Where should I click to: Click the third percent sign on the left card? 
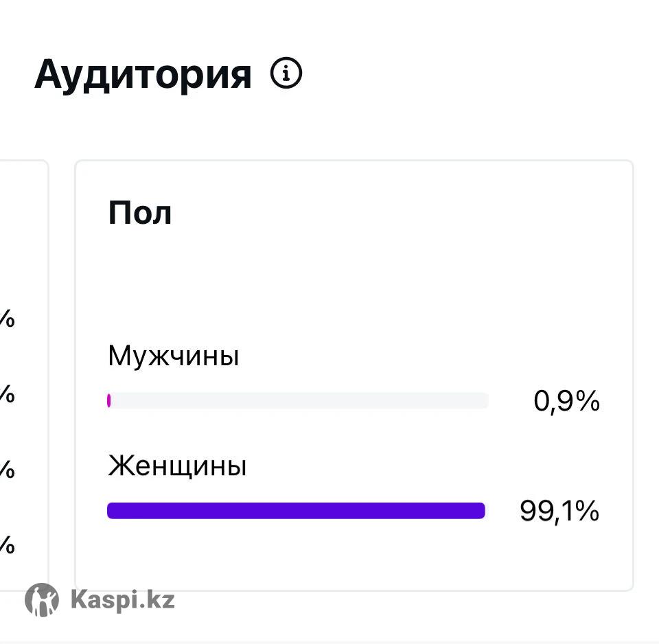pos(7,470)
